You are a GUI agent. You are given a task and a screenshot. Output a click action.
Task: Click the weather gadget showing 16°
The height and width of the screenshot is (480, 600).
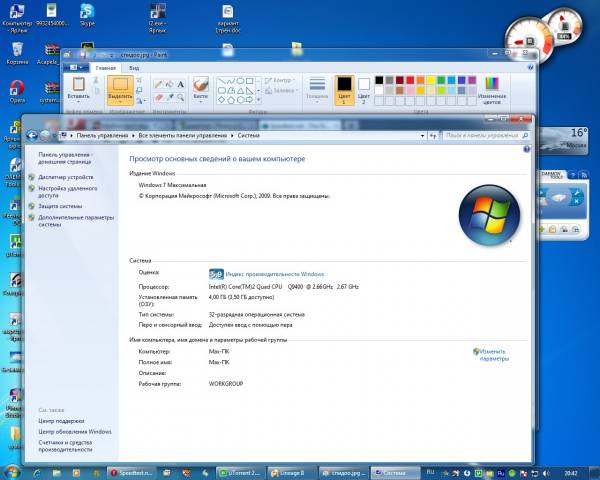click(562, 140)
